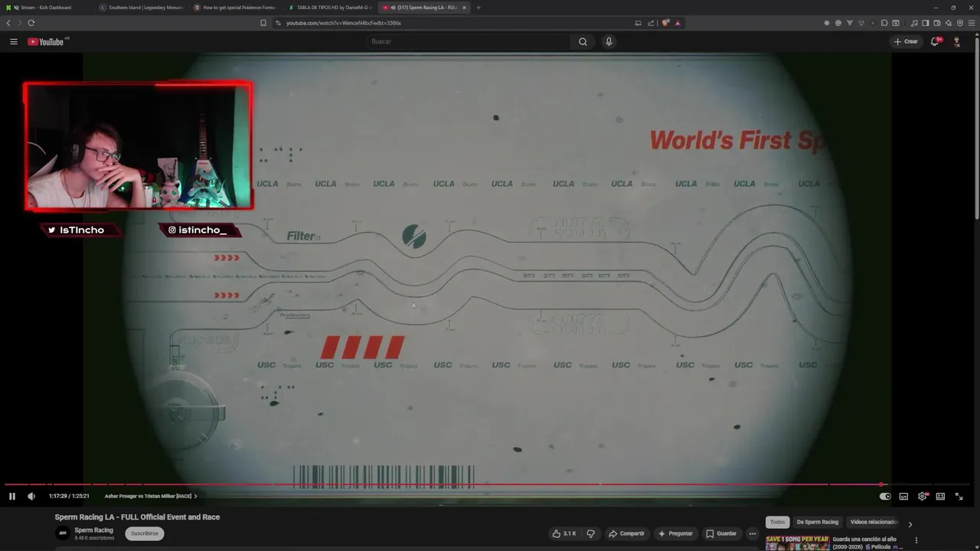Toggle the browser sidebar panel

926,23
